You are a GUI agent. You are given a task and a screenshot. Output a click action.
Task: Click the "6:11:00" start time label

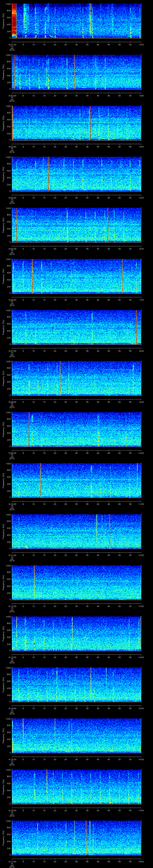[x=12, y=555]
